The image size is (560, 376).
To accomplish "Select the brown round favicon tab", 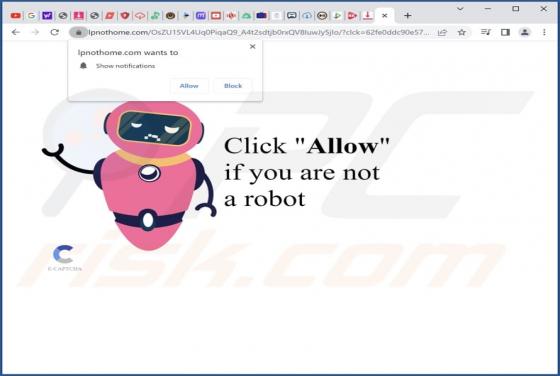I will [x=171, y=16].
